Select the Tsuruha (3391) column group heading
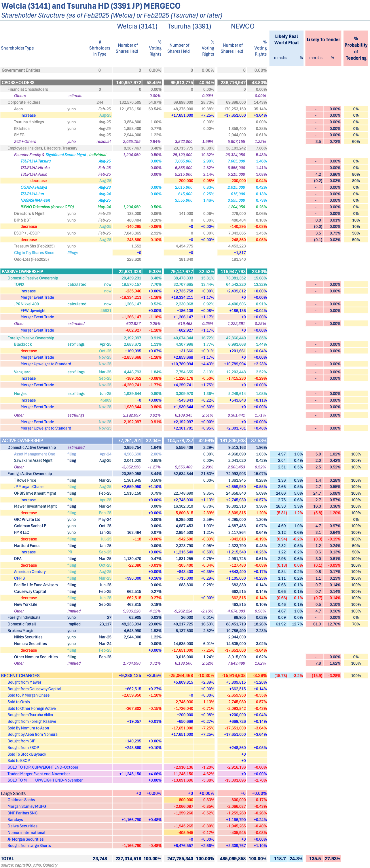This screenshot has height=868, width=370. click(189, 26)
